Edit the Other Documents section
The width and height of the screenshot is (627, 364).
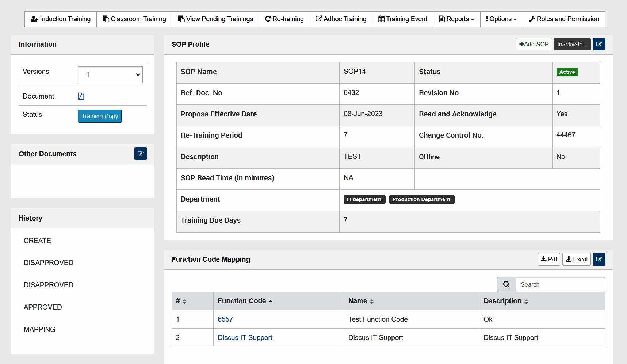(140, 153)
